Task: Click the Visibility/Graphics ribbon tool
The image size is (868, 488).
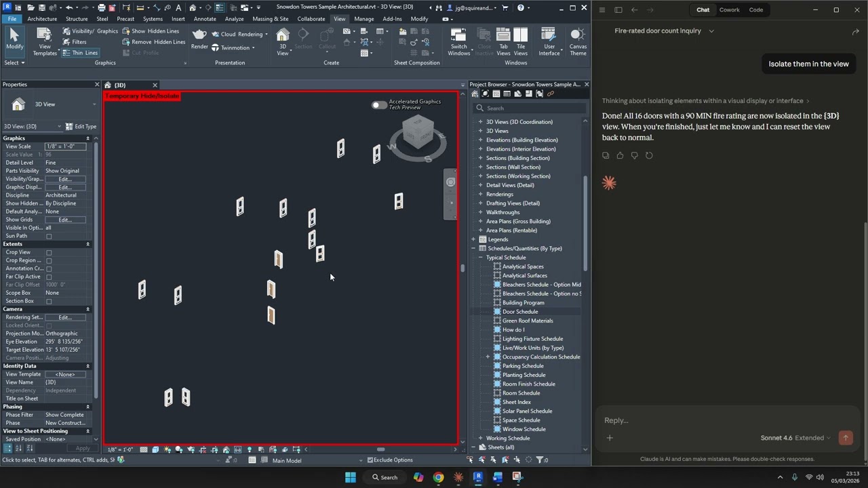Action: [x=90, y=31]
